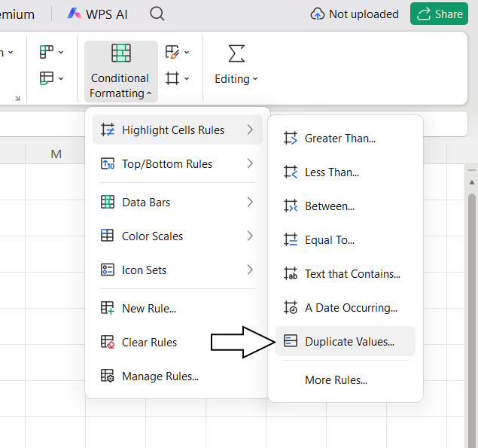The width and height of the screenshot is (478, 448).
Task: Click the lower green table layout icon
Action: coord(47,78)
